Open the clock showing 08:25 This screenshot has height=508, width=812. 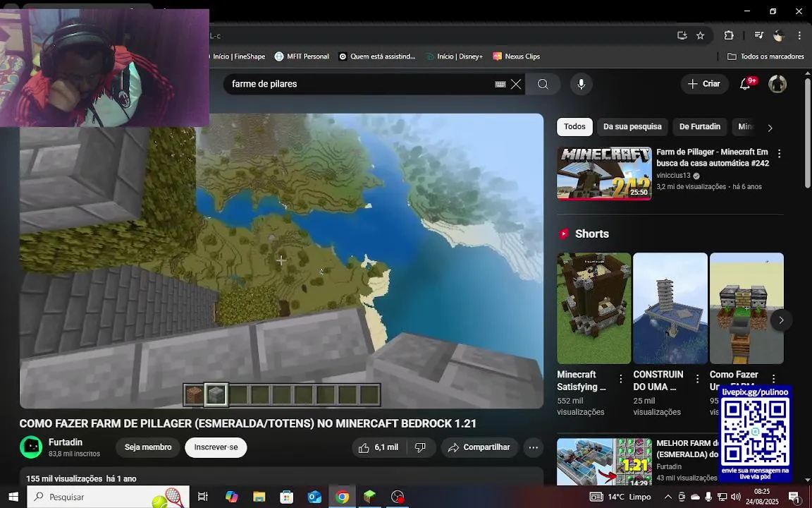761,497
